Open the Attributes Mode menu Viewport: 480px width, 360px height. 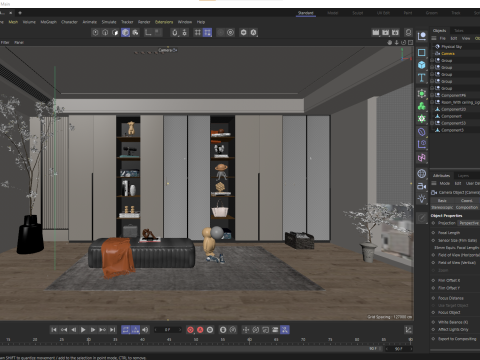click(445, 183)
